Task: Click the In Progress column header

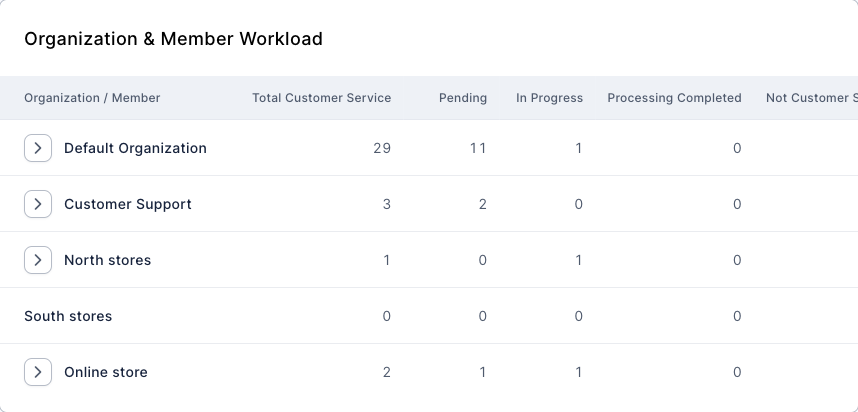Action: click(x=549, y=98)
